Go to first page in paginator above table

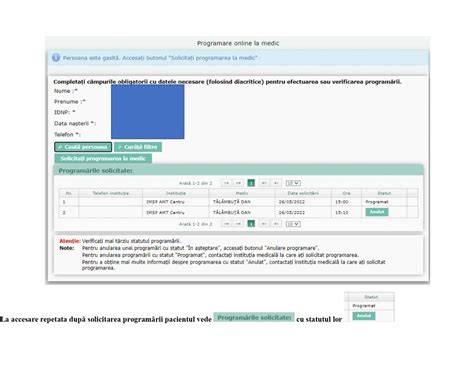point(226,183)
